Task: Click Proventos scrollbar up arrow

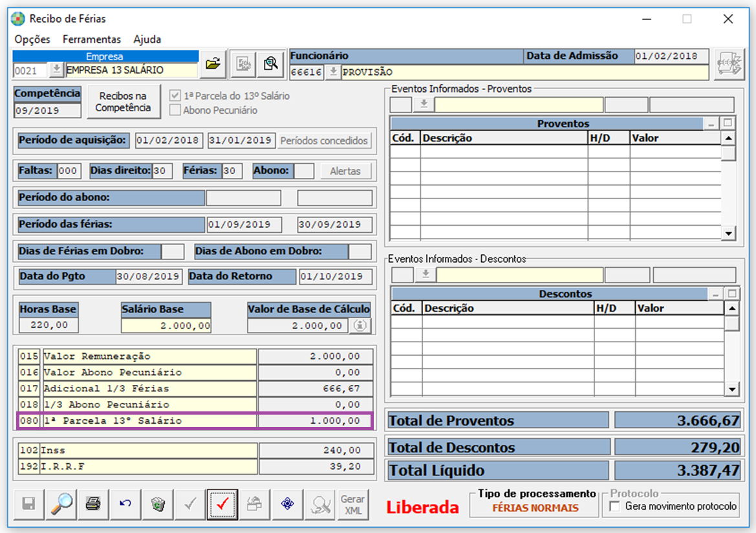Action: click(729, 138)
